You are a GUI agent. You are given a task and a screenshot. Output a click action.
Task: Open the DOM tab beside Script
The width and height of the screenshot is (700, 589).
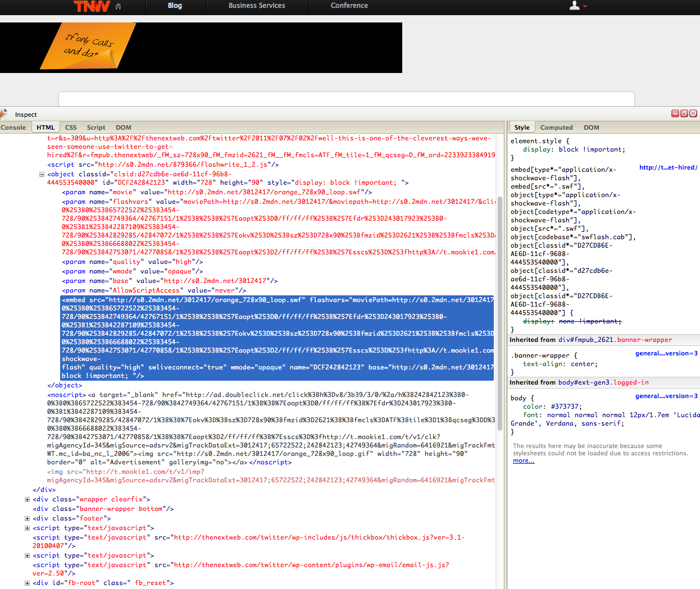click(124, 127)
